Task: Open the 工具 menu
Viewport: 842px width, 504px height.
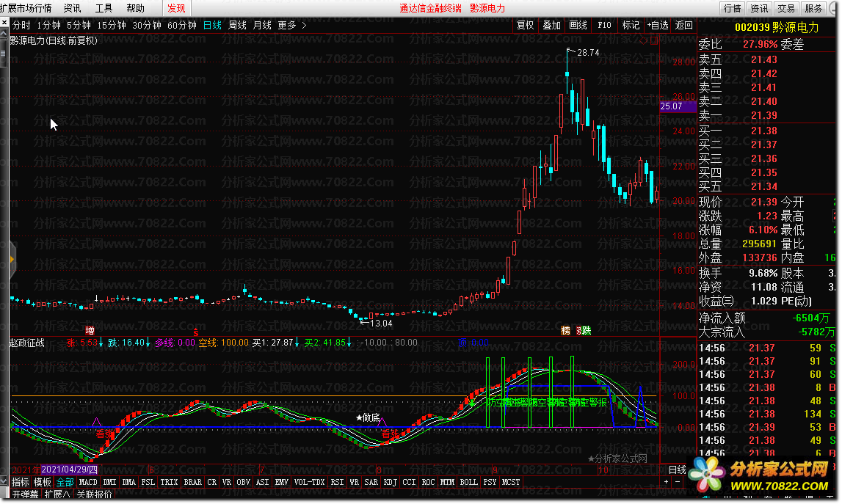Action: click(104, 8)
